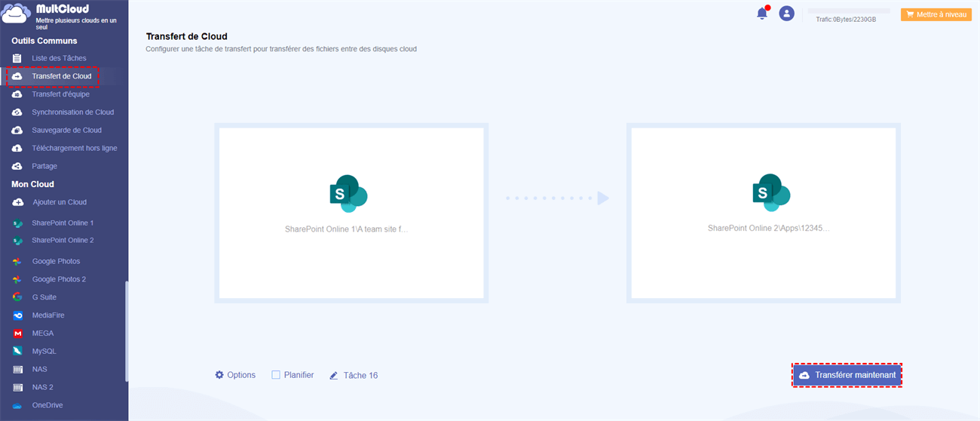The image size is (980, 421).
Task: Select the destination box SharePoint Online 2
Action: tap(764, 214)
